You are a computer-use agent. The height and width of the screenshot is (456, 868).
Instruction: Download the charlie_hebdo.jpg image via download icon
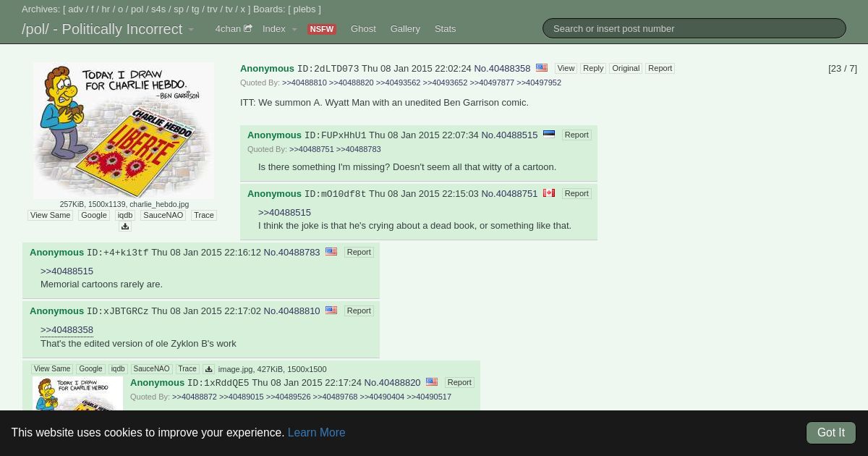point(124,227)
